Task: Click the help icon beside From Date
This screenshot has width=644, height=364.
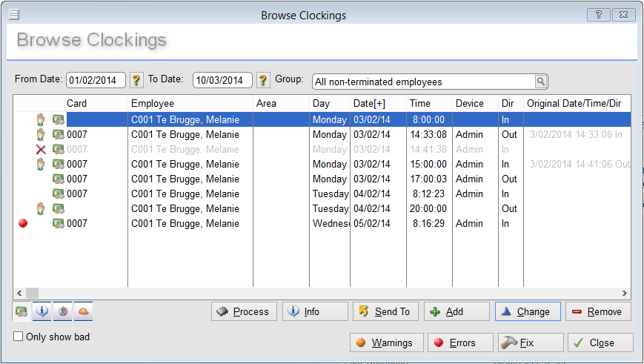Action: tap(136, 80)
